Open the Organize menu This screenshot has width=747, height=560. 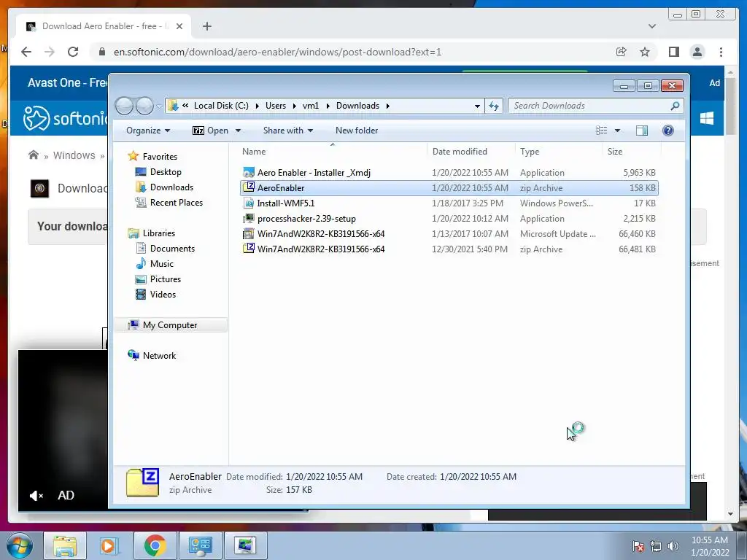tap(147, 131)
